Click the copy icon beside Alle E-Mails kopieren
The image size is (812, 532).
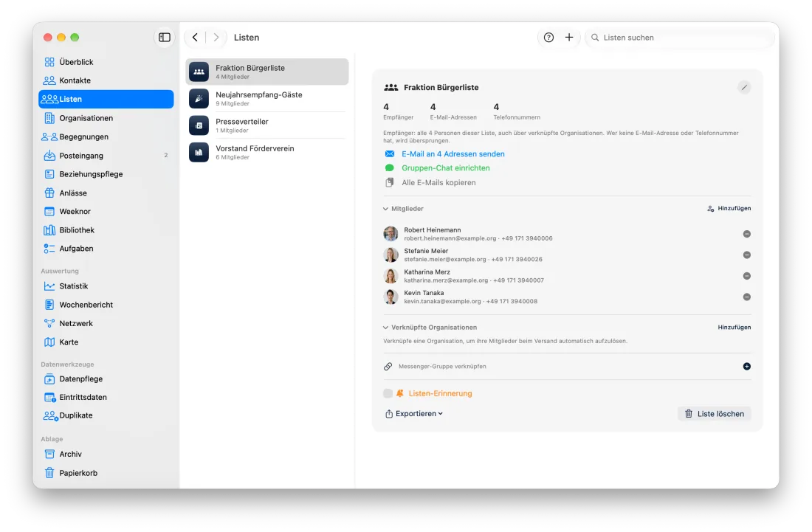coord(390,182)
